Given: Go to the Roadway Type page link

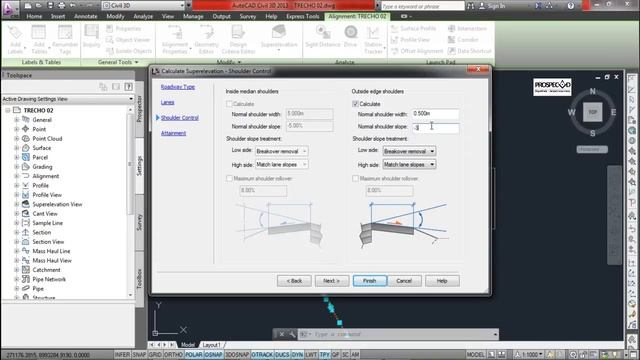Looking at the screenshot, I should click(178, 87).
